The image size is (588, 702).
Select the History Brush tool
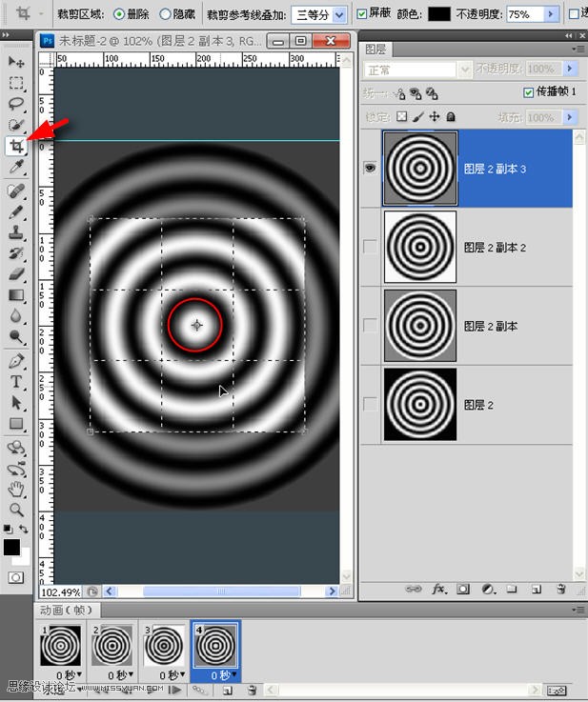coord(16,253)
